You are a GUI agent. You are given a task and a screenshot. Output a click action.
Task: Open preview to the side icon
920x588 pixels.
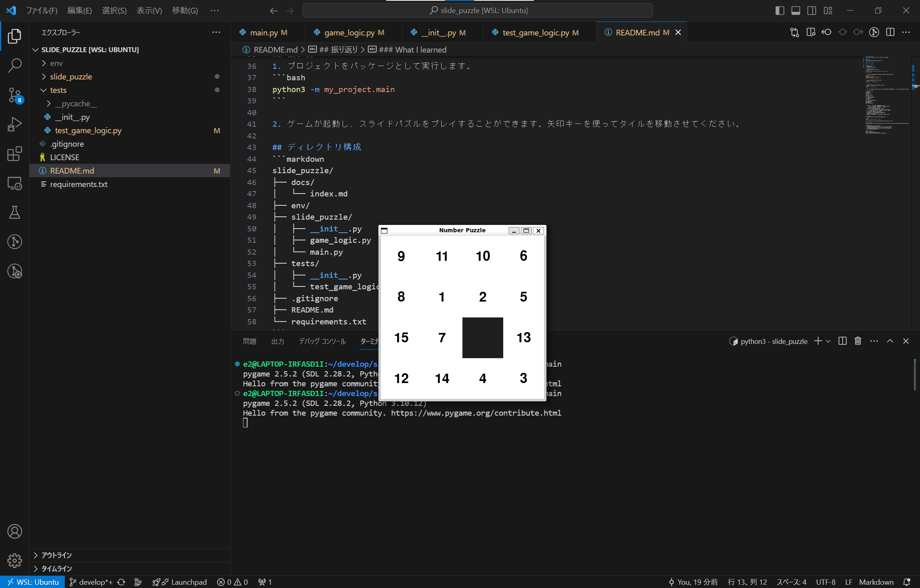811,32
